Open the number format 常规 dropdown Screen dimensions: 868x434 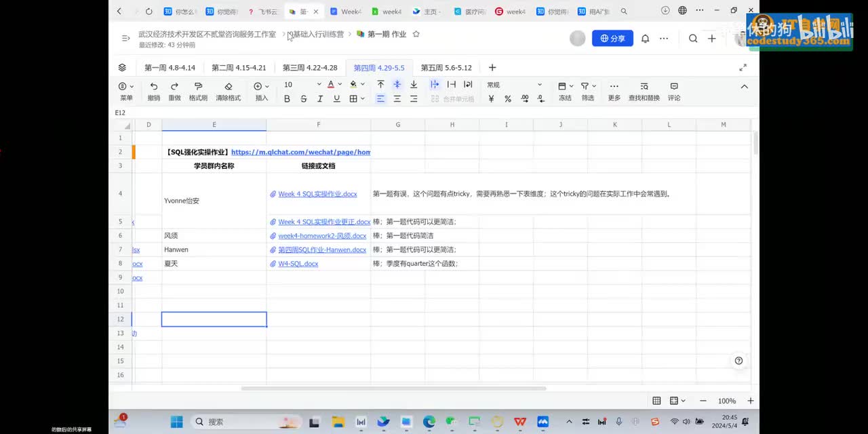(x=515, y=85)
